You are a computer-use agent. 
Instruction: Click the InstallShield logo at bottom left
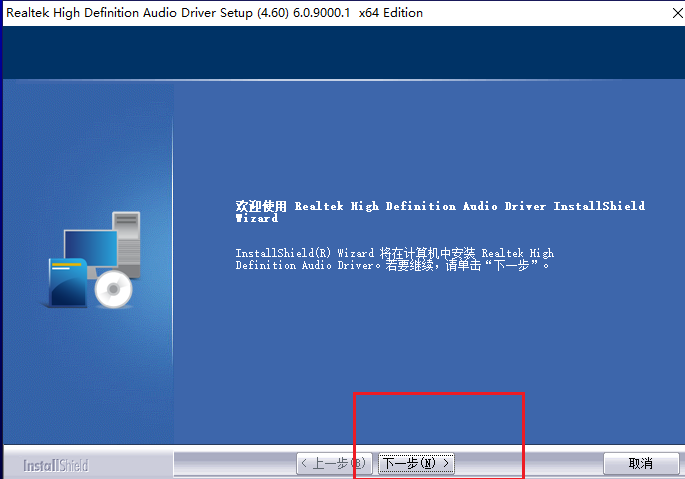56,465
